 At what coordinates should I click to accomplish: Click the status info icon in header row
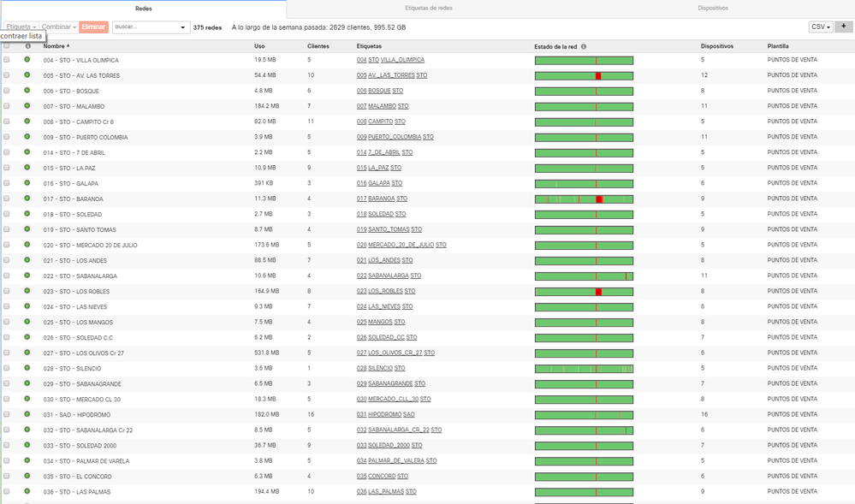pos(27,46)
